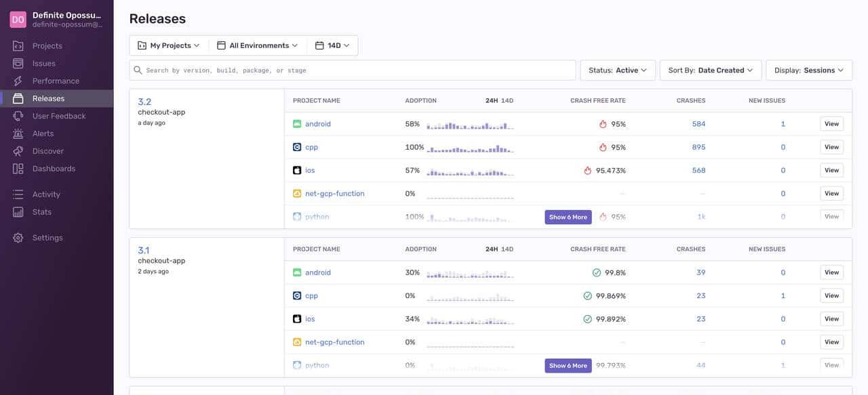
Task: Expand release 3.1 with Show 6 More
Action: 568,366
